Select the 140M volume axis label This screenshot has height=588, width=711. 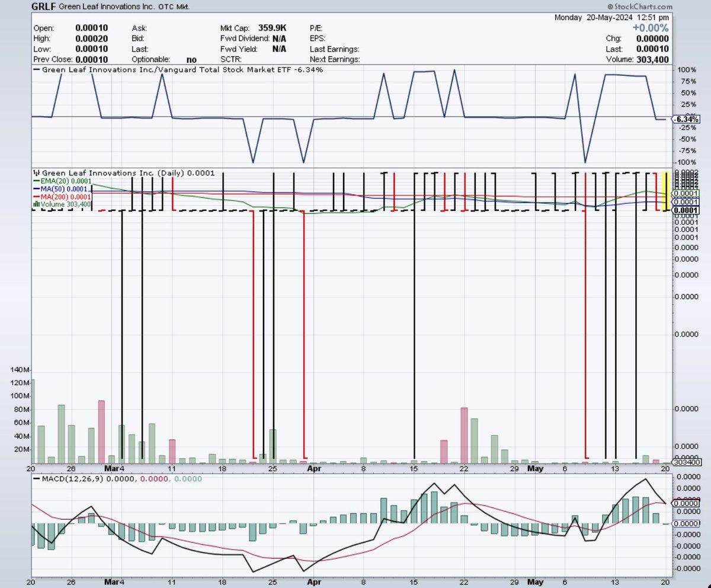[20, 369]
